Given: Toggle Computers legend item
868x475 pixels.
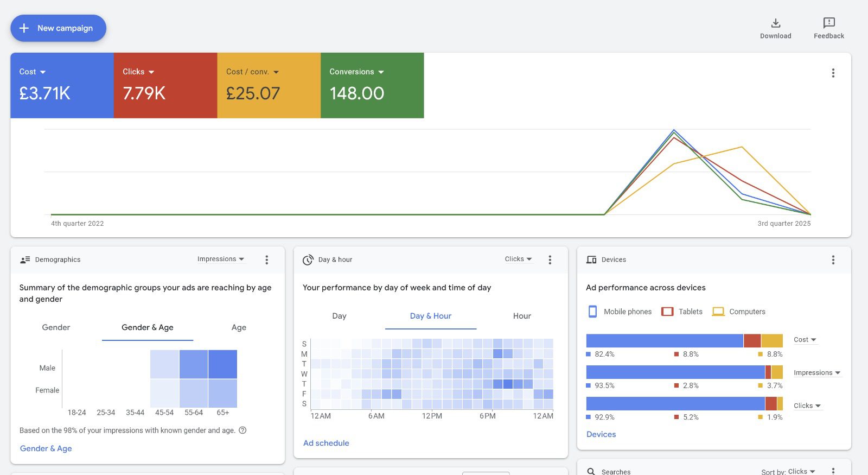Looking at the screenshot, I should (x=738, y=312).
